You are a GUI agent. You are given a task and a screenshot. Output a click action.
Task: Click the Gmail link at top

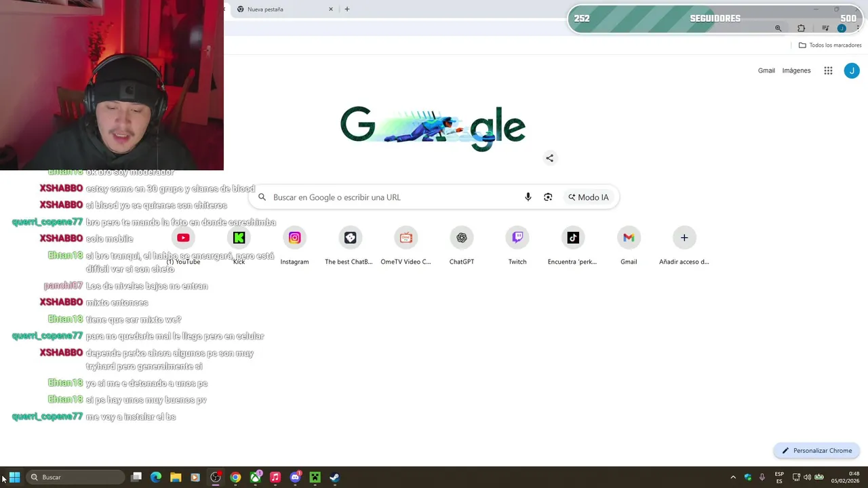[x=766, y=70]
